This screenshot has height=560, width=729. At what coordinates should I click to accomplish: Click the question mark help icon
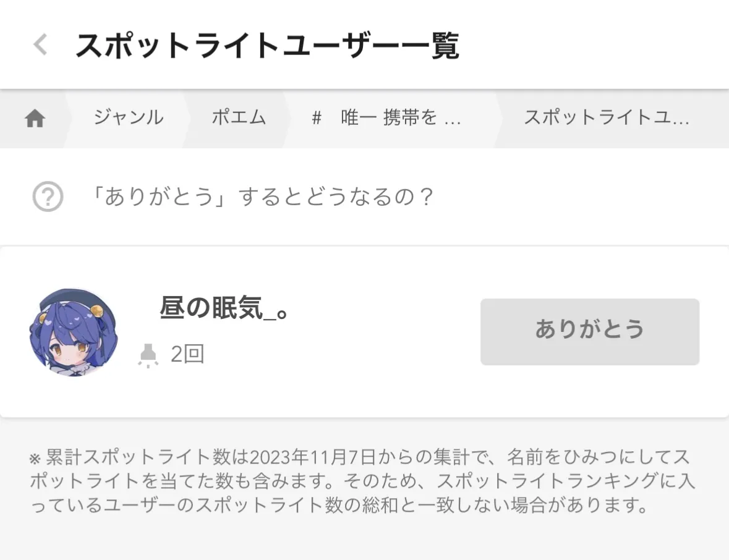48,198
